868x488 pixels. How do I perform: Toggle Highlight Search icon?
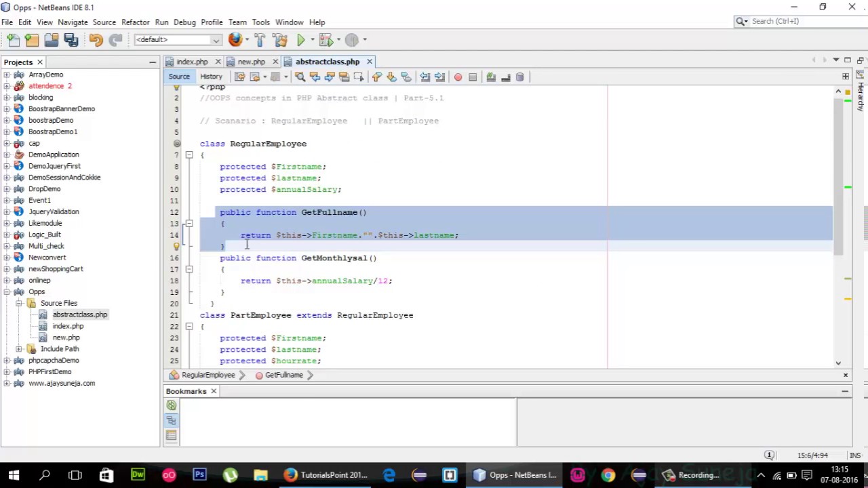344,77
